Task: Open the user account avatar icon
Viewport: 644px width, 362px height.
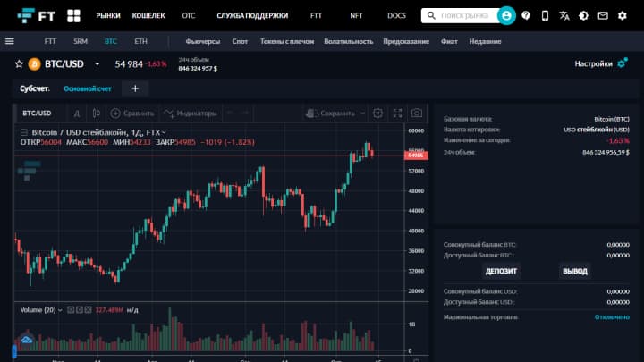Action: point(506,15)
